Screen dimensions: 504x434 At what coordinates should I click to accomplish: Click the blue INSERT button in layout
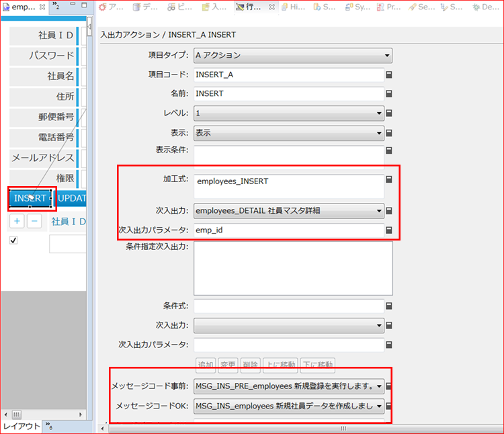[30, 198]
